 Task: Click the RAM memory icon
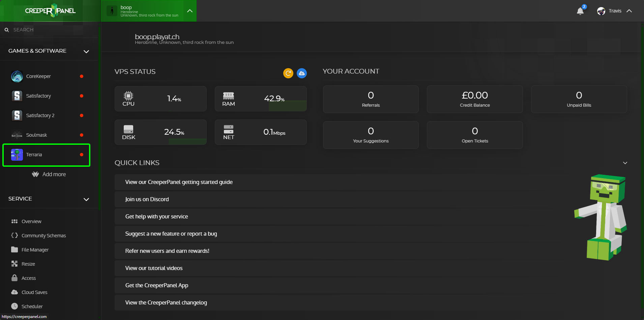(x=229, y=96)
